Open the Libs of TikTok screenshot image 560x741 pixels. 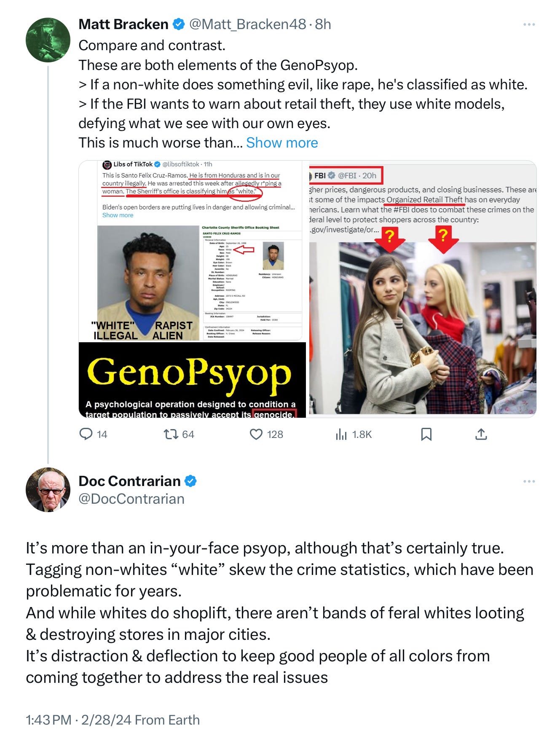[192, 250]
